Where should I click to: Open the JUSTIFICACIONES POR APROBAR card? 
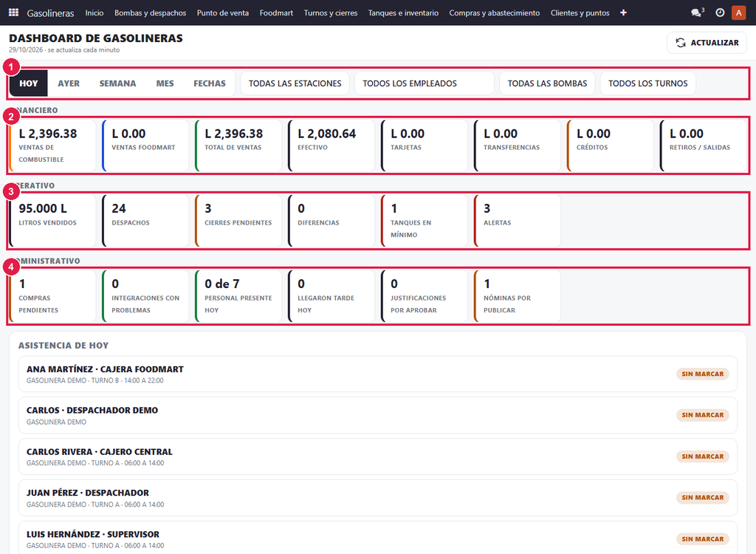click(425, 295)
